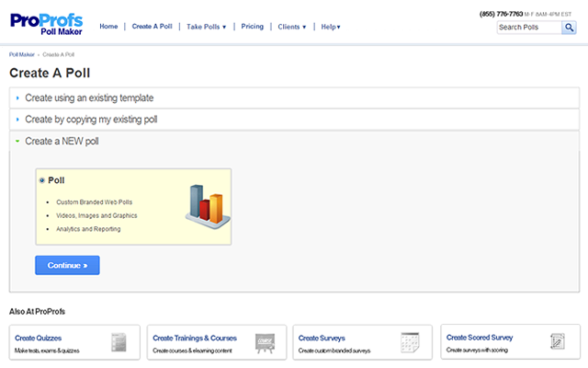Click the Create Quizzes document icon
Viewport: 588px width, 368px height.
(119, 342)
